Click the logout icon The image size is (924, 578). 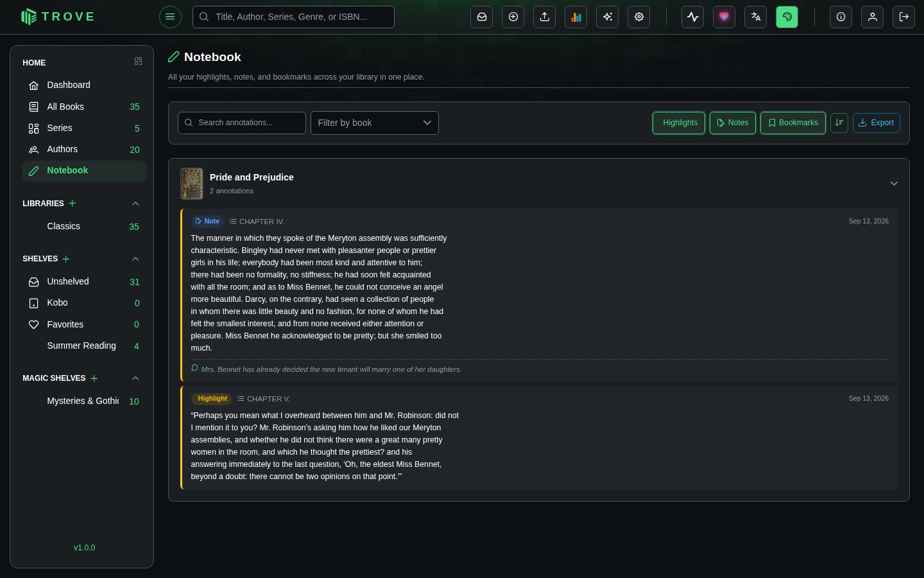[904, 17]
